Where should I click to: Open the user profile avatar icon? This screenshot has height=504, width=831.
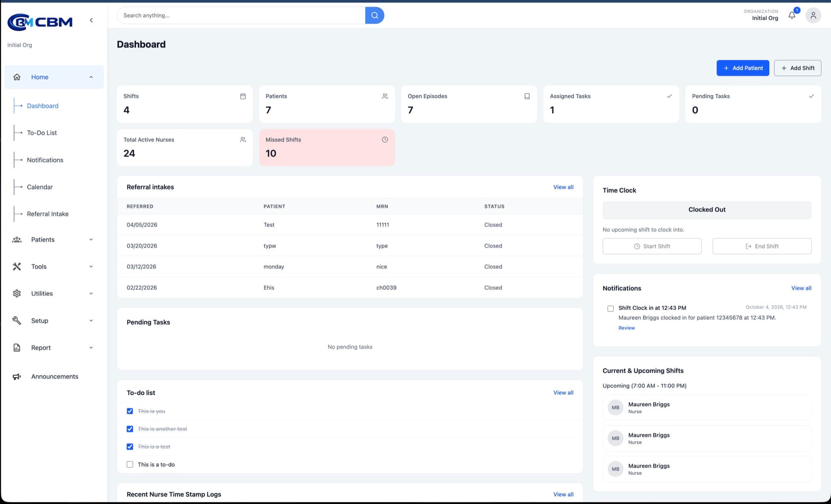pyautogui.click(x=813, y=15)
